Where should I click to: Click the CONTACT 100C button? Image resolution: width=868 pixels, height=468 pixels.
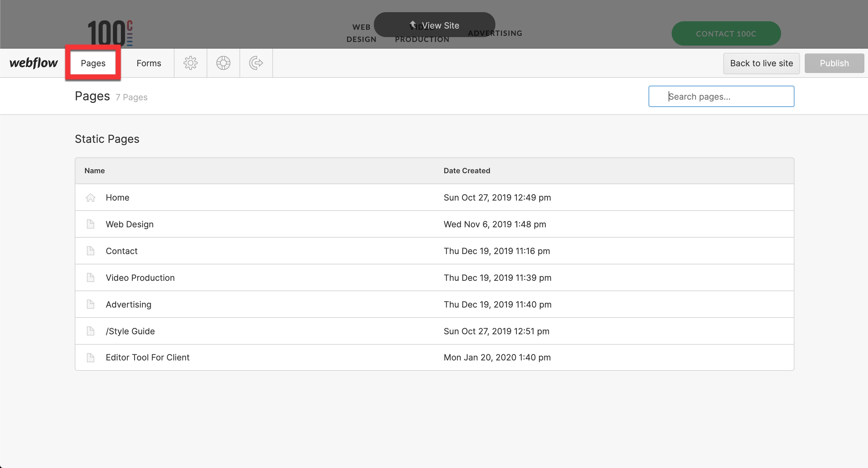coord(726,34)
